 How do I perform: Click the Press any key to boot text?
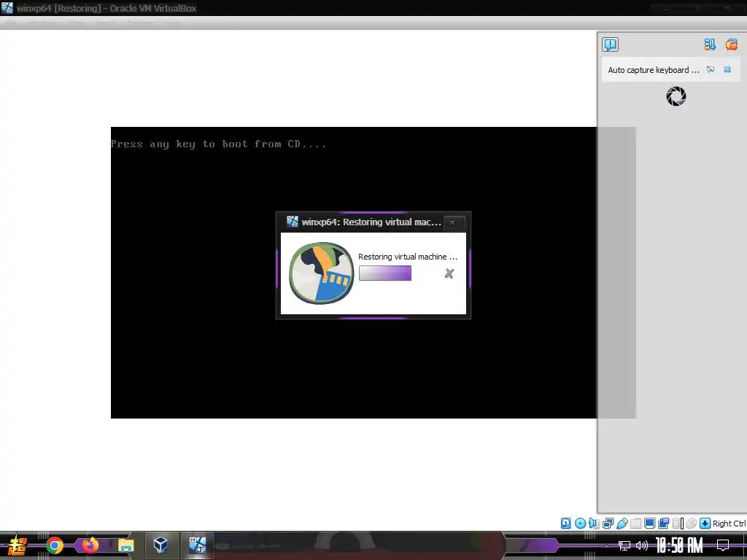click(x=219, y=144)
